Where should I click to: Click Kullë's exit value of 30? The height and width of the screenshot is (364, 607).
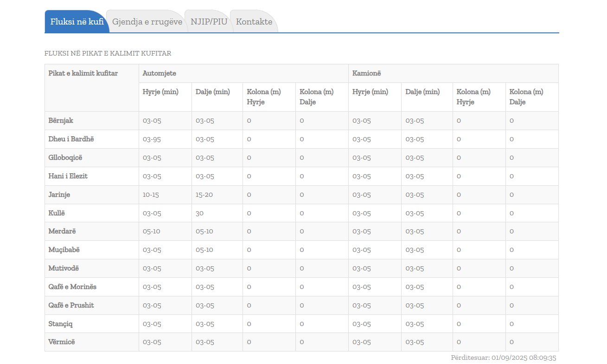pyautogui.click(x=200, y=213)
